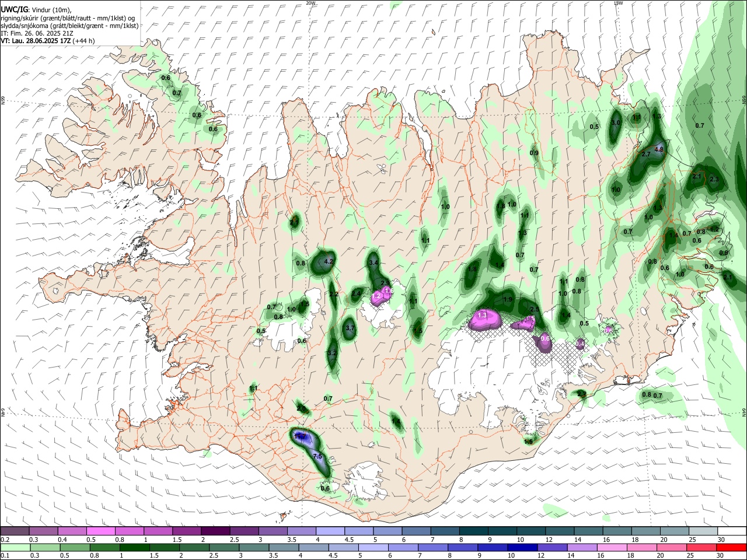Click the 'rigning/skúrir' legend description line
The width and height of the screenshot is (747, 560).
click(x=68, y=18)
